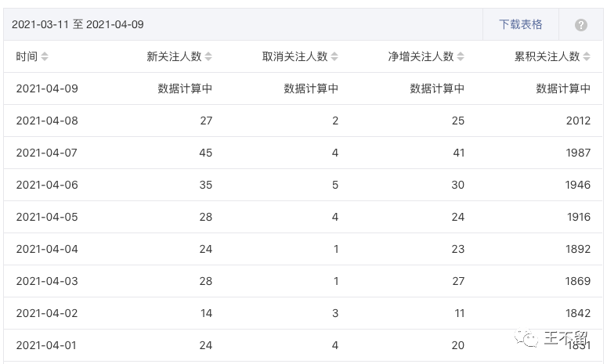Viewport: 607px width, 364px height.
Task: Sort by 时间 column arrows
Action: [x=45, y=56]
